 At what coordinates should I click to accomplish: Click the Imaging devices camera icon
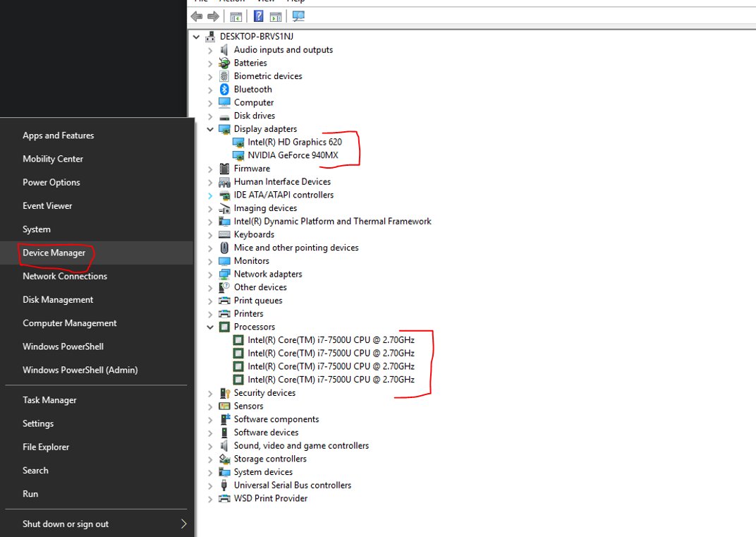[x=224, y=208]
